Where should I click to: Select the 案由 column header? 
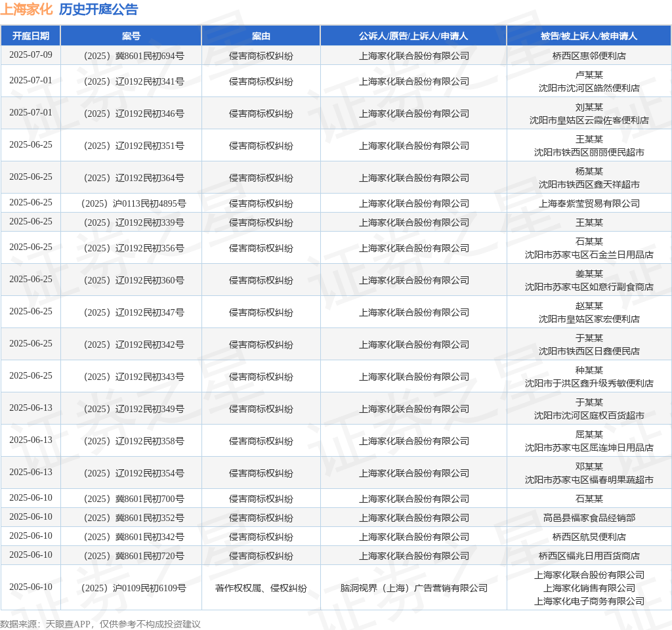tap(261, 36)
